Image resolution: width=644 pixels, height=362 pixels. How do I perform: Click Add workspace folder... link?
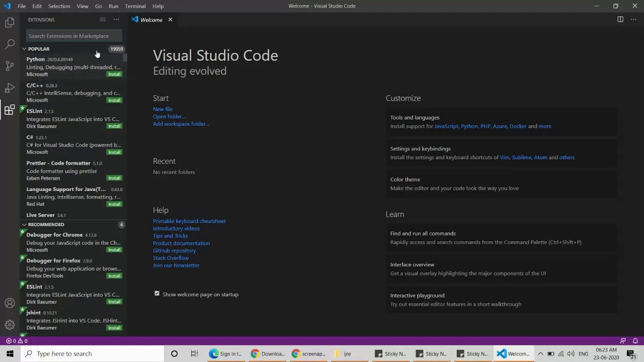tap(181, 124)
